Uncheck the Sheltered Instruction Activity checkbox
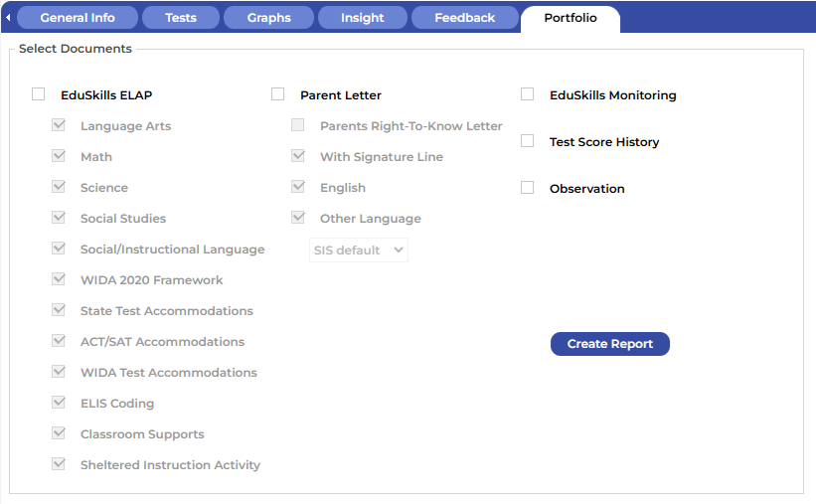The width and height of the screenshot is (816, 504). tap(59, 465)
